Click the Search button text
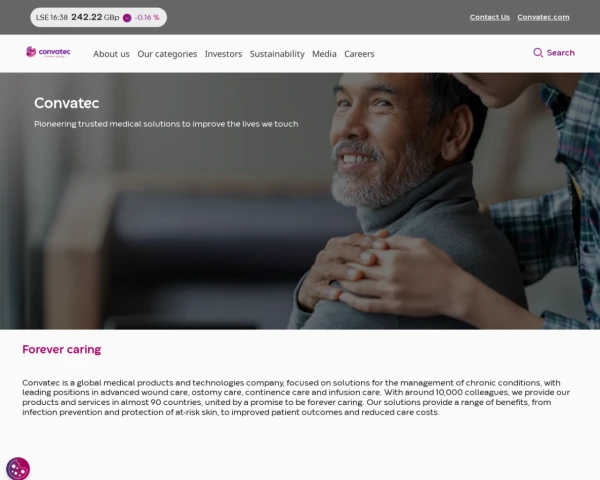The height and width of the screenshot is (480, 600). 561,53
